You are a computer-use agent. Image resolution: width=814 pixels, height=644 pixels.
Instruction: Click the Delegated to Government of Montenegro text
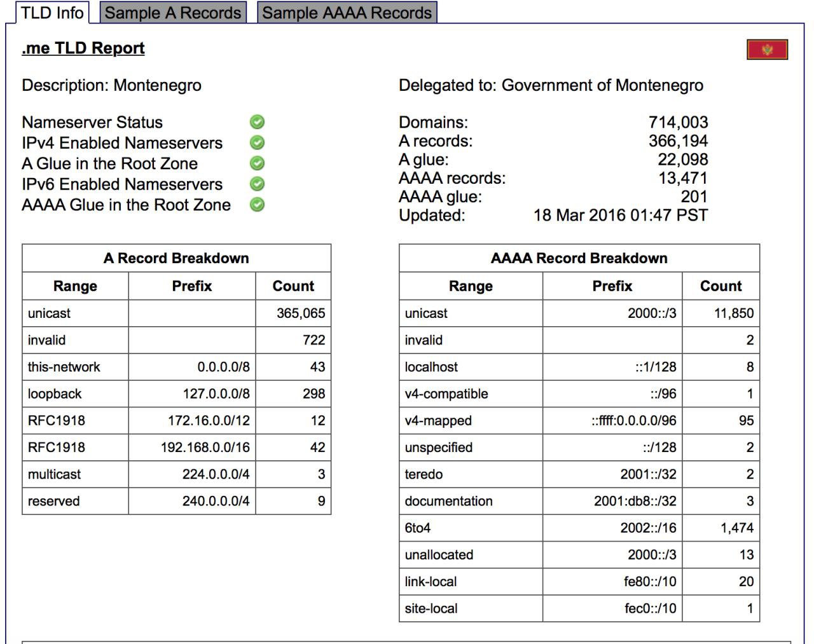click(x=551, y=85)
